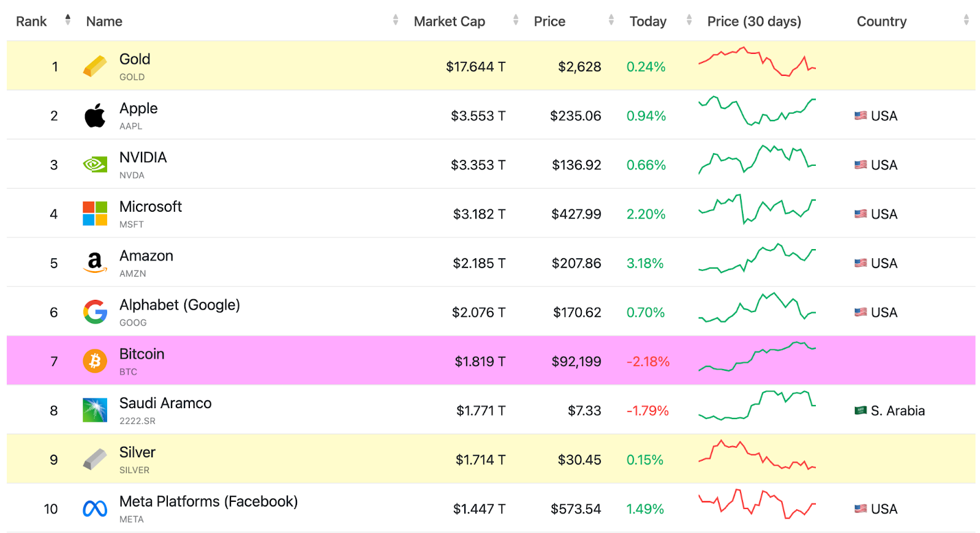Image resolution: width=980 pixels, height=533 pixels.
Task: Sort by Country using the sort arrows
Action: pyautogui.click(x=967, y=20)
